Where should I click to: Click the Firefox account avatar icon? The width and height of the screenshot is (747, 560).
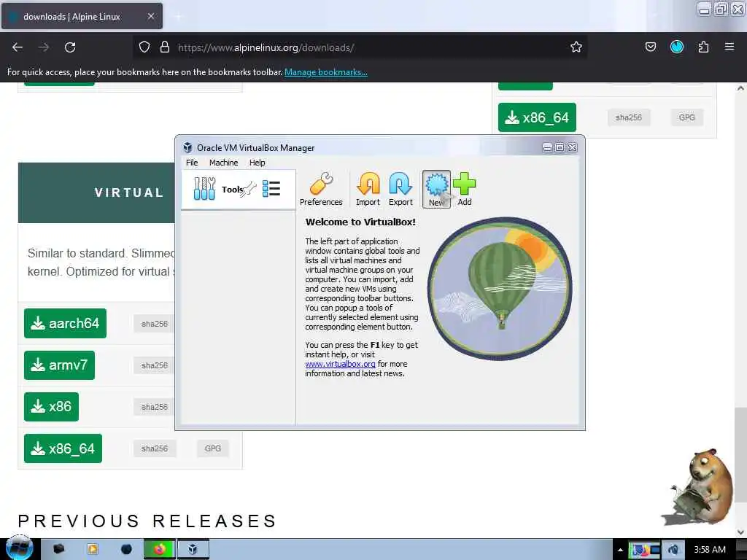pos(677,47)
